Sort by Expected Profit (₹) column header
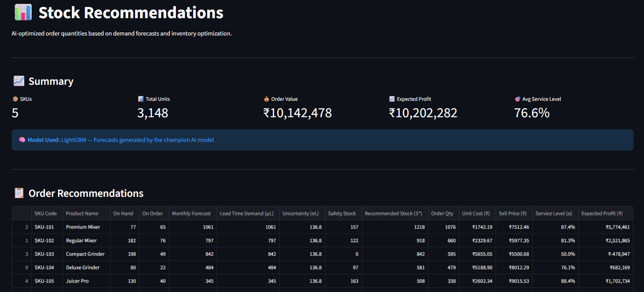 tap(605, 213)
